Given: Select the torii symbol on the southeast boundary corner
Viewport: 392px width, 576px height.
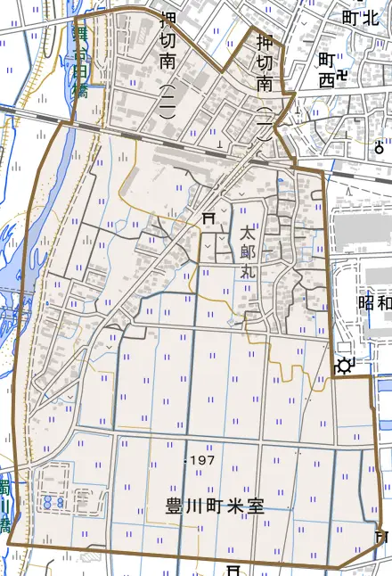Looking at the screenshot, I should click(x=381, y=536).
